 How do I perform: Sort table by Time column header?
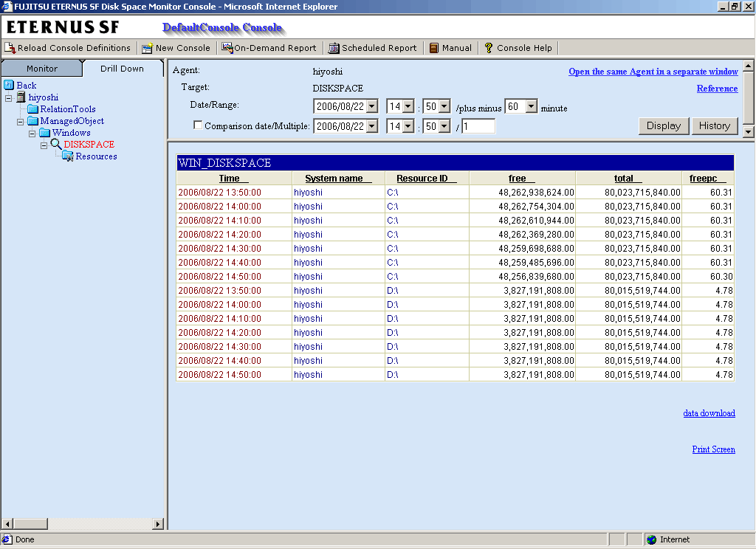[234, 179]
